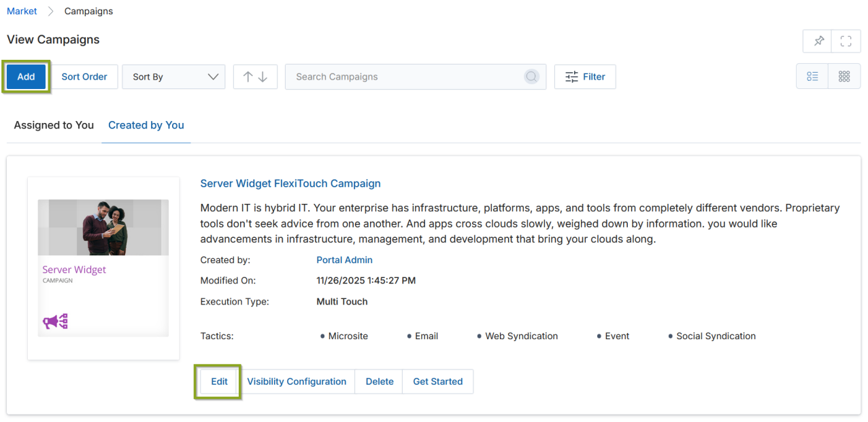Click the Server Widget campaign thumbnail
This screenshot has width=868, height=422.
click(103, 268)
